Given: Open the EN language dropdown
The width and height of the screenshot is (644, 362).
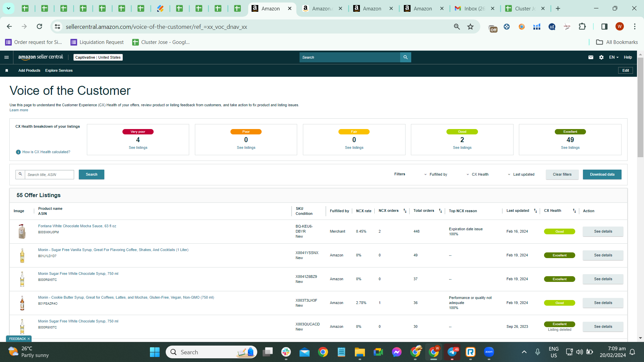Looking at the screenshot, I should (613, 57).
